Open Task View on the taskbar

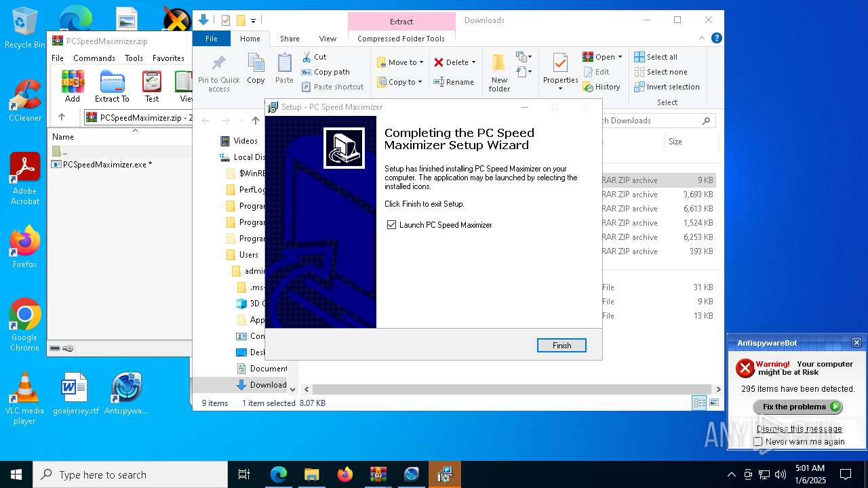[244, 474]
